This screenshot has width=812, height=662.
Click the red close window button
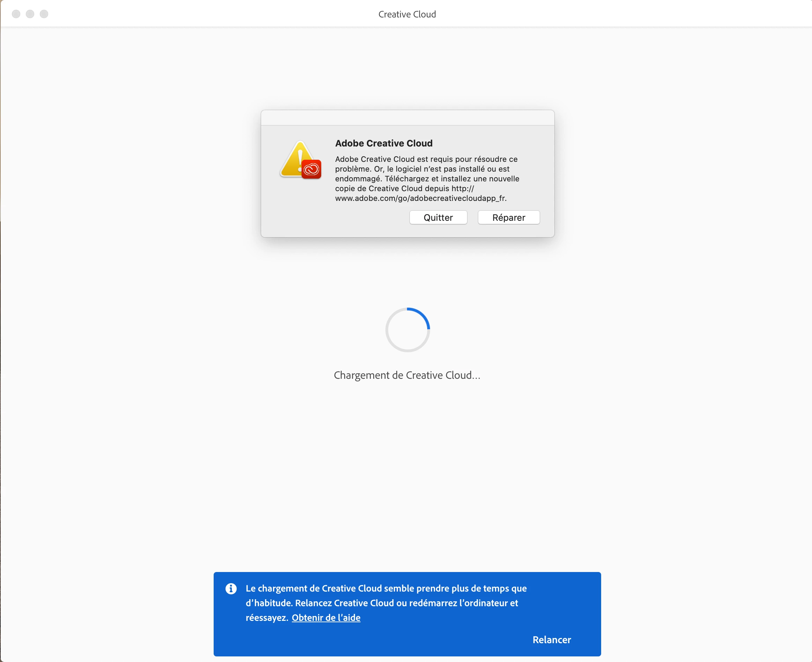pyautogui.click(x=16, y=14)
